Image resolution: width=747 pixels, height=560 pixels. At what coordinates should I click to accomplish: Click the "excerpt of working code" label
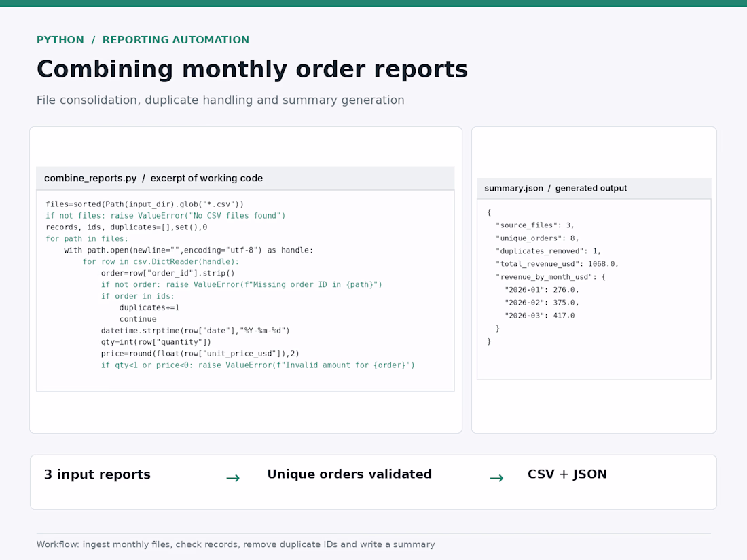pos(206,178)
